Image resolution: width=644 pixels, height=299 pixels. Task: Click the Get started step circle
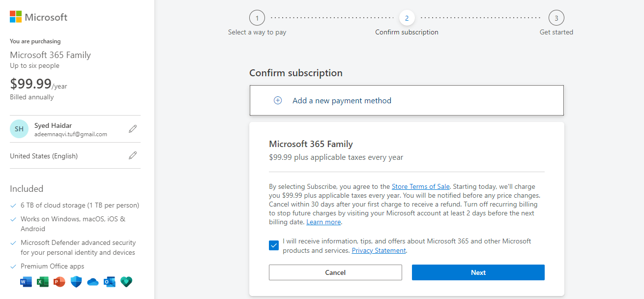click(x=556, y=17)
